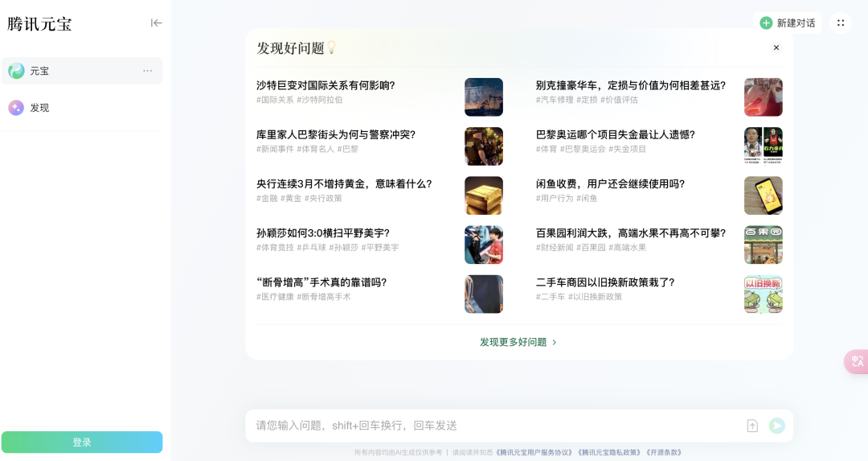Image resolution: width=868 pixels, height=461 pixels.
Task: Open 《开源条款》 link
Action: (664, 453)
